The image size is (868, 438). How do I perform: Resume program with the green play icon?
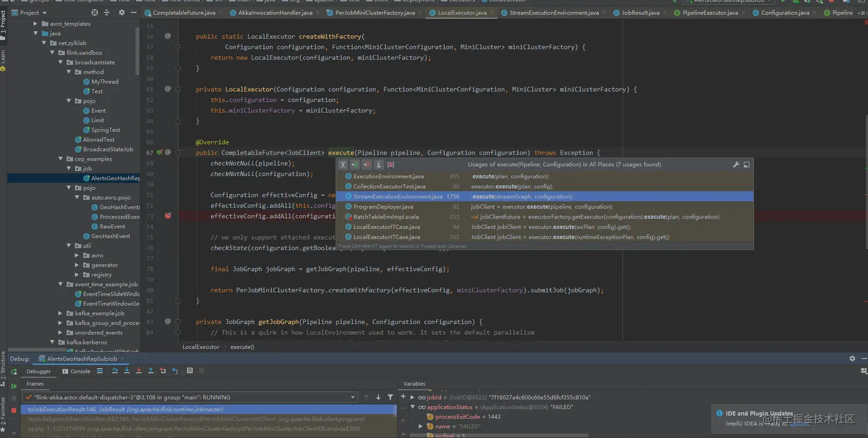pos(14,386)
